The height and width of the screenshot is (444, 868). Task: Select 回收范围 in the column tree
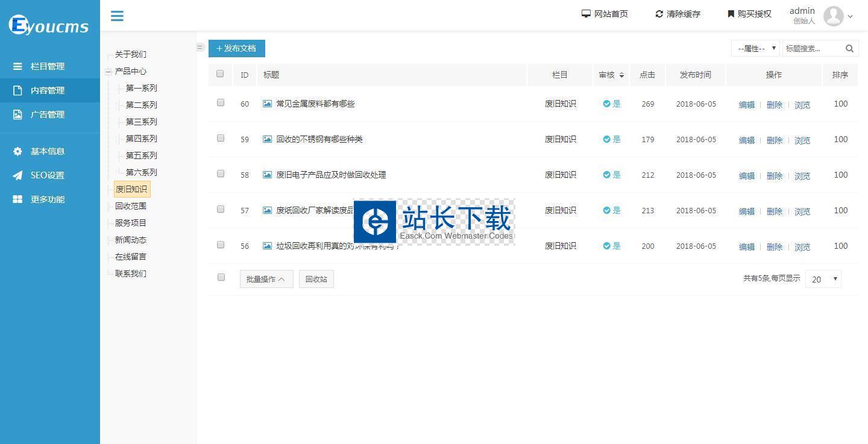131,206
